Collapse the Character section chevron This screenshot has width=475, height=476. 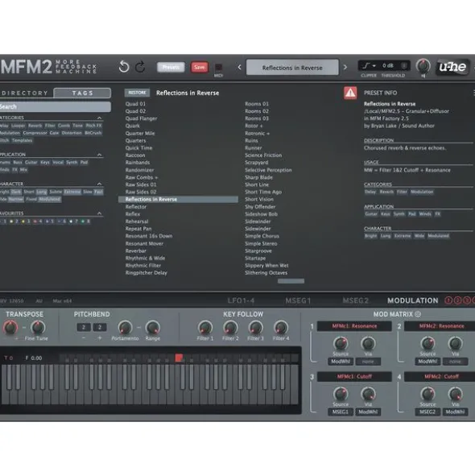(x=99, y=184)
